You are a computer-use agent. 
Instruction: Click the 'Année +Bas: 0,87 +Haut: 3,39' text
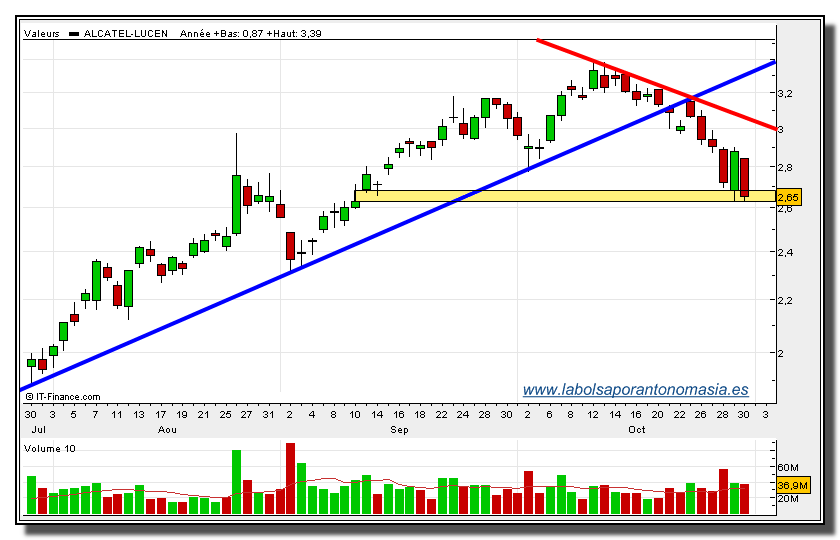tap(251, 34)
